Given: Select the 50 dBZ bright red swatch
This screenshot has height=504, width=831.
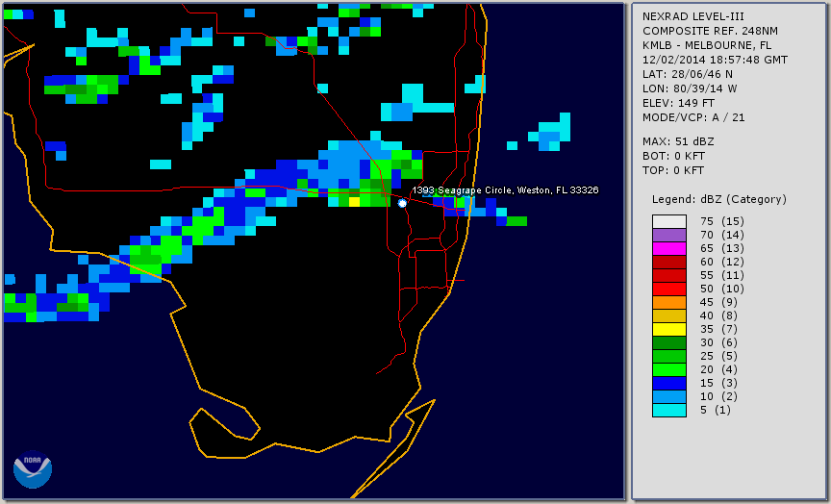Looking at the screenshot, I should coord(668,289).
